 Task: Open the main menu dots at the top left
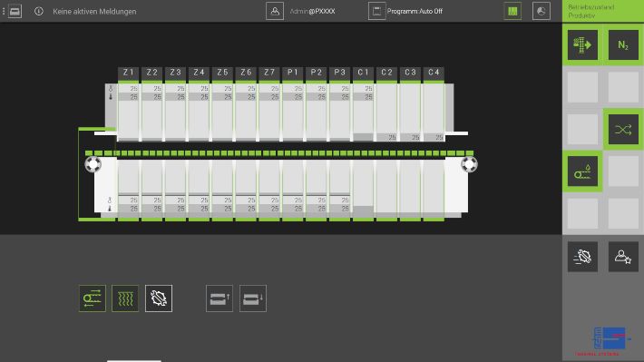point(4,11)
